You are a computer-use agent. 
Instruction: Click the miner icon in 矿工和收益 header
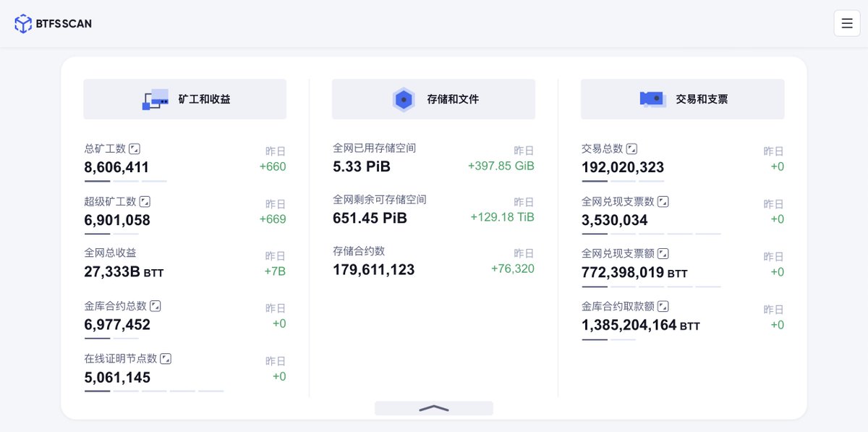pyautogui.click(x=154, y=98)
